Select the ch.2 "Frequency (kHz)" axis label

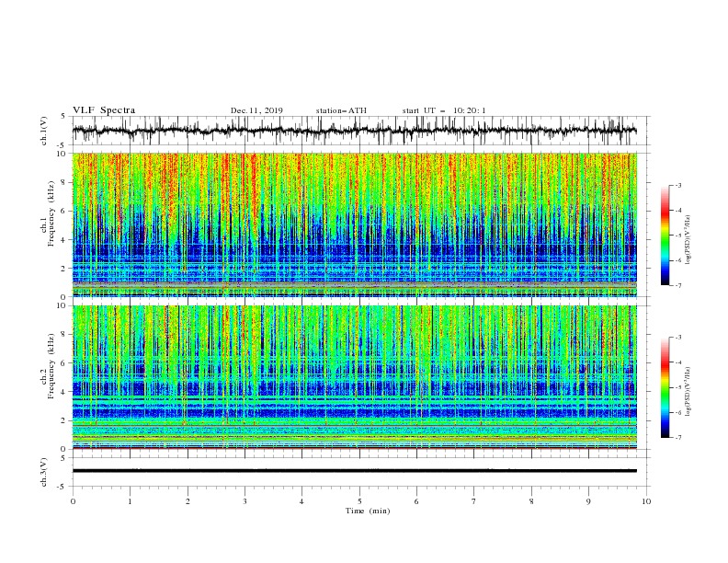pos(51,366)
